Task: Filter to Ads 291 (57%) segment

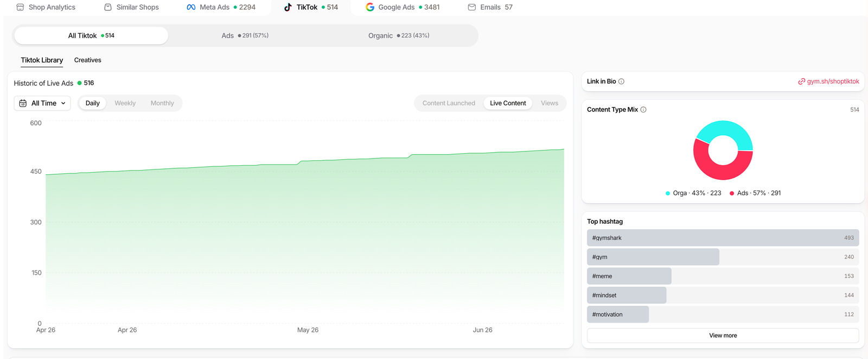Action: pyautogui.click(x=245, y=35)
